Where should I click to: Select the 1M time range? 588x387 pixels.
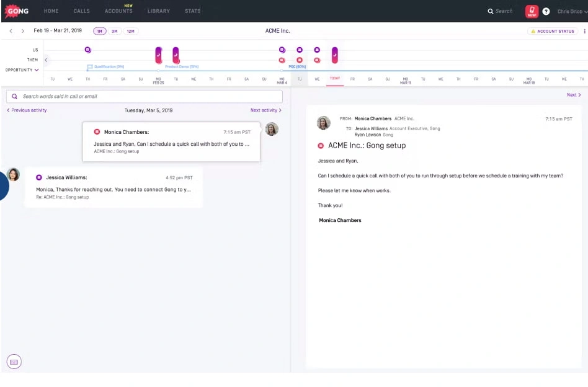coord(99,31)
